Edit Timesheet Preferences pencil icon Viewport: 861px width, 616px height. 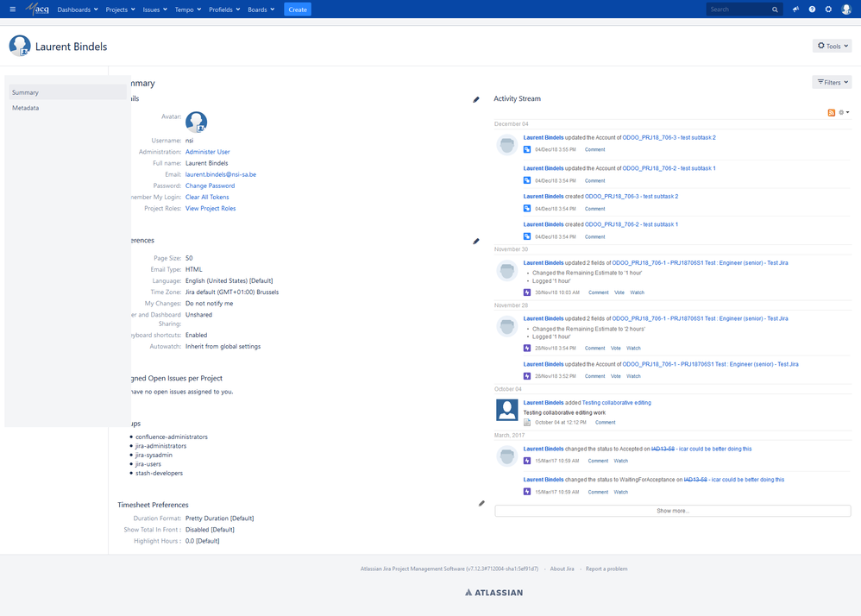[x=481, y=503]
